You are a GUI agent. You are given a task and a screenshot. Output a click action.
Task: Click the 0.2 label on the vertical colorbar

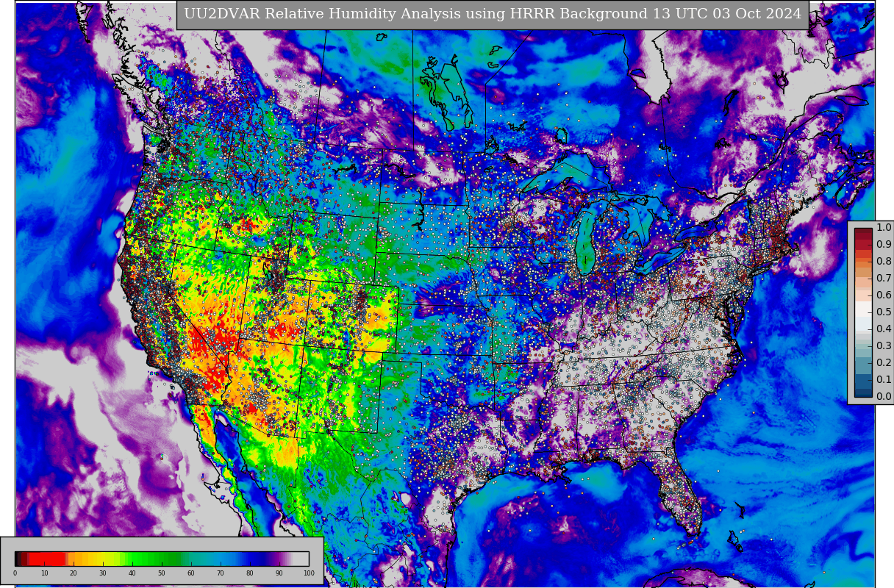click(x=884, y=363)
